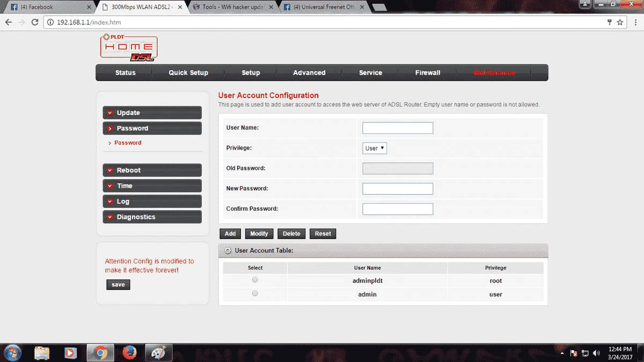Click the browser forward arrow
Viewport: 644px width, 362px height.
coord(21,23)
